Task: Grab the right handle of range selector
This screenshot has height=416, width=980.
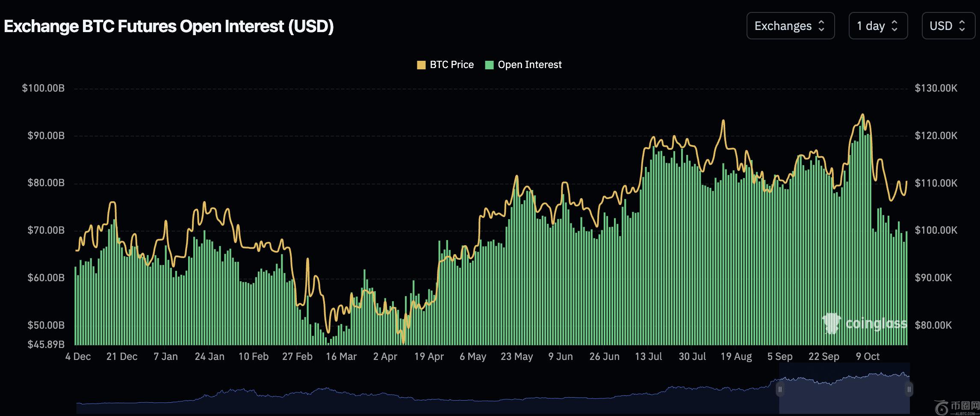Action: [x=909, y=389]
